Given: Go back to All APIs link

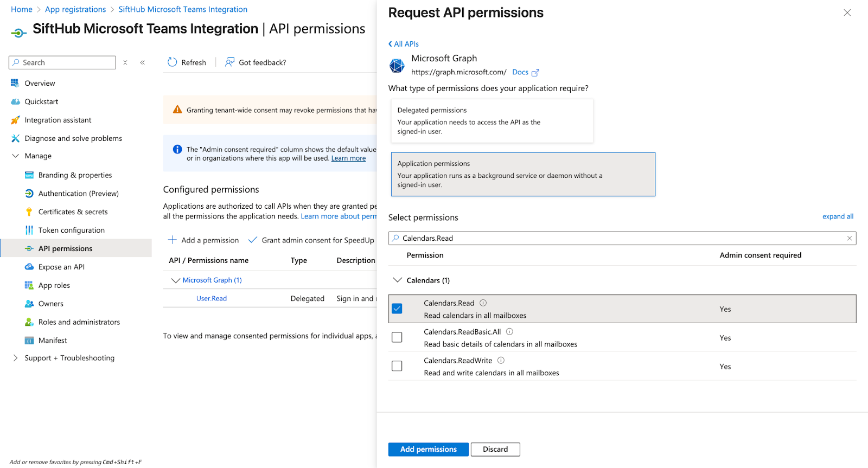Looking at the screenshot, I should pos(404,44).
